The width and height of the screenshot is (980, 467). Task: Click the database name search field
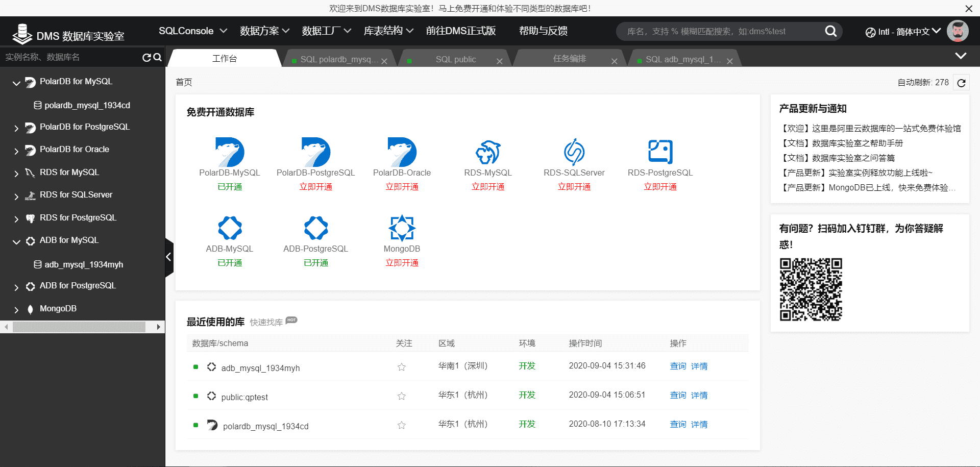click(x=720, y=31)
